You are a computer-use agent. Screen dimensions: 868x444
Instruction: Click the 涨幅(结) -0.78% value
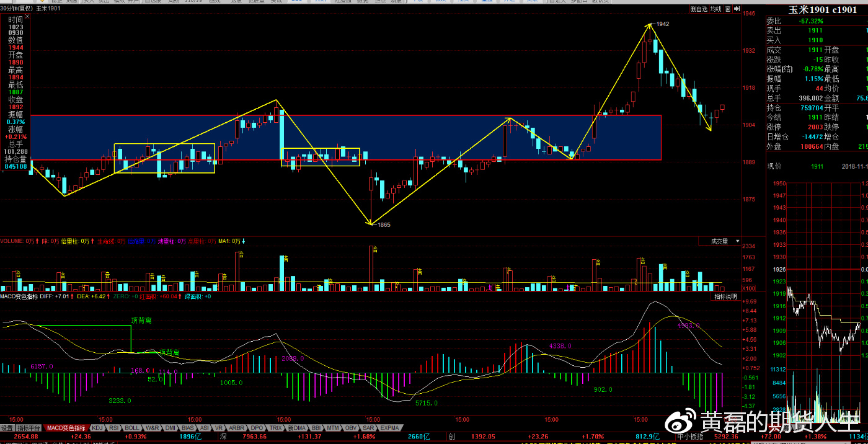point(812,69)
